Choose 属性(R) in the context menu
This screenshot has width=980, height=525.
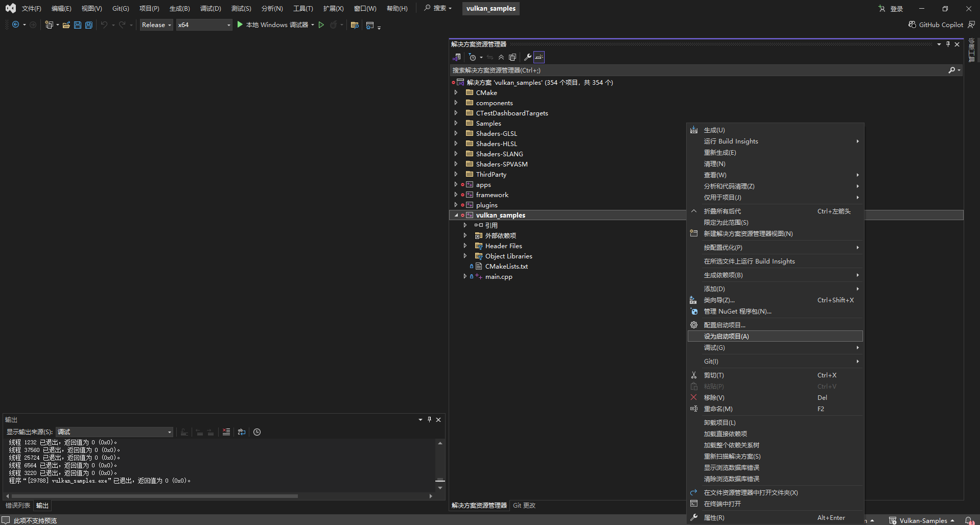click(775, 517)
